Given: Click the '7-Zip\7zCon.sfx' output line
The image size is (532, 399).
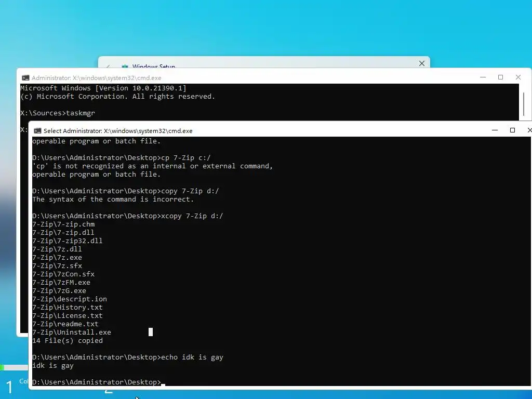Looking at the screenshot, I should (63, 274).
